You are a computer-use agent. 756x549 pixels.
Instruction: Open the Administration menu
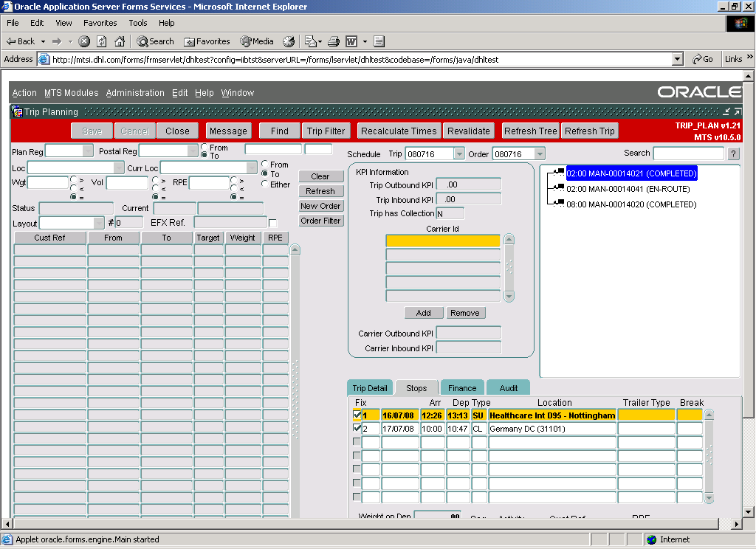click(x=135, y=93)
